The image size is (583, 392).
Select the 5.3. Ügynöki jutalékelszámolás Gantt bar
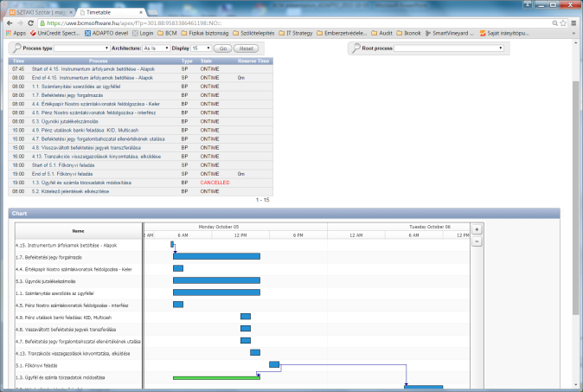[x=216, y=280]
